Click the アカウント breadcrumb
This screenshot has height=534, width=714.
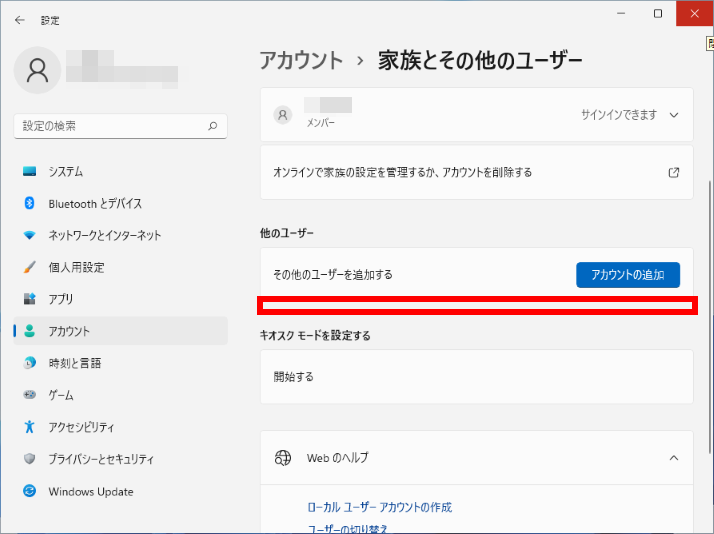pyautogui.click(x=301, y=60)
